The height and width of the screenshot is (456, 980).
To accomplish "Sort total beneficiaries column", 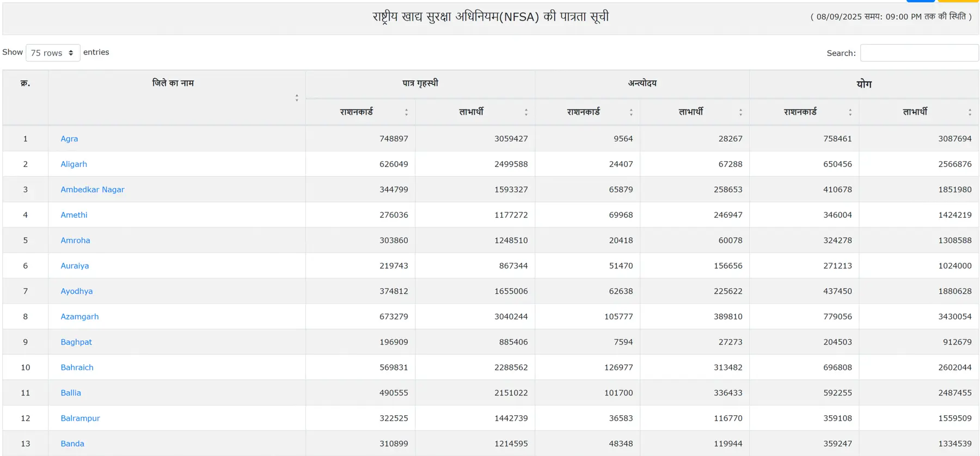I will 970,112.
